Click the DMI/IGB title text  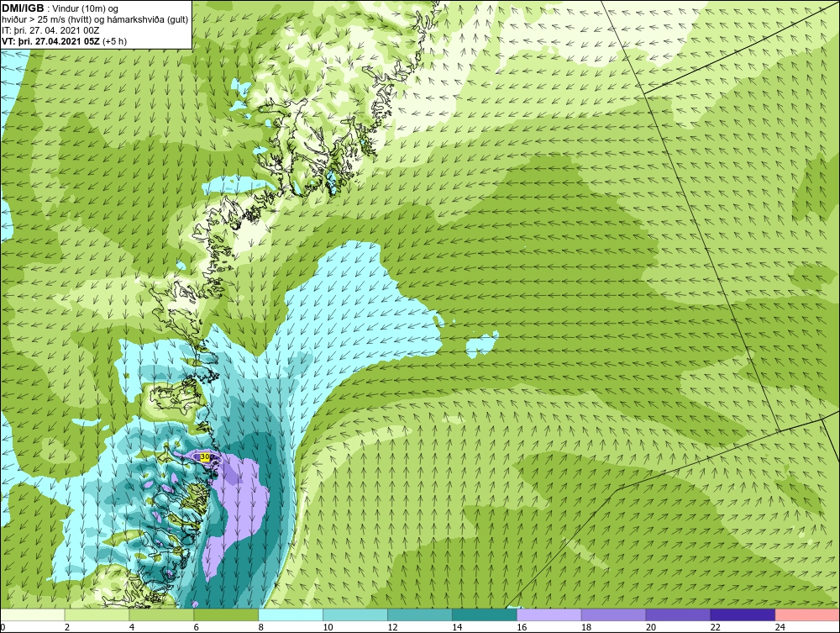coord(23,8)
